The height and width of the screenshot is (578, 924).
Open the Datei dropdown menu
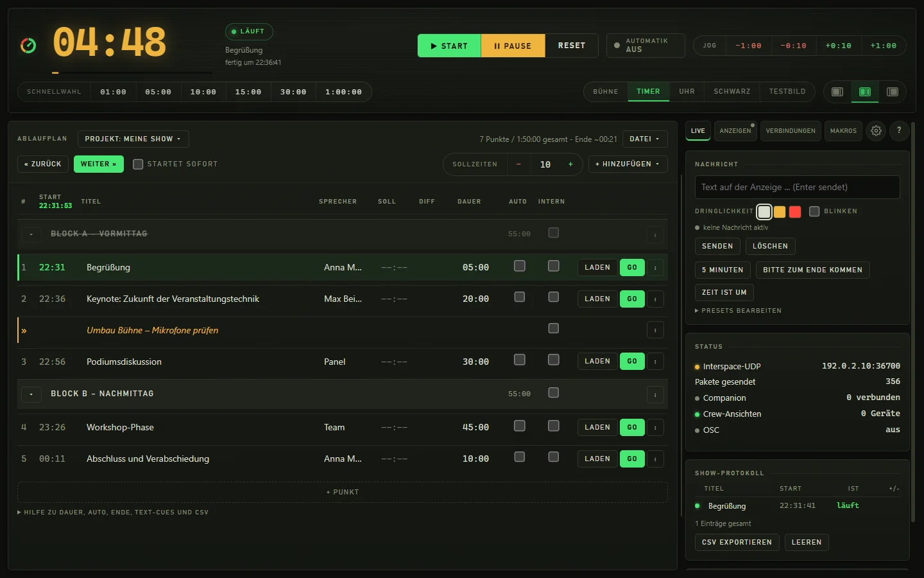[x=645, y=139]
